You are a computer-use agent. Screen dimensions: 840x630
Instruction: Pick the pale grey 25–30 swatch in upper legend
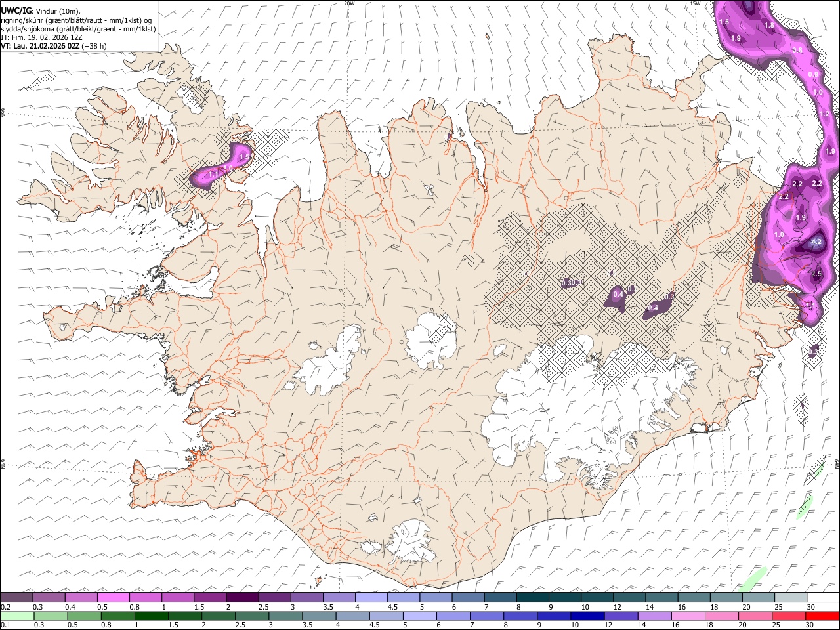789,597
